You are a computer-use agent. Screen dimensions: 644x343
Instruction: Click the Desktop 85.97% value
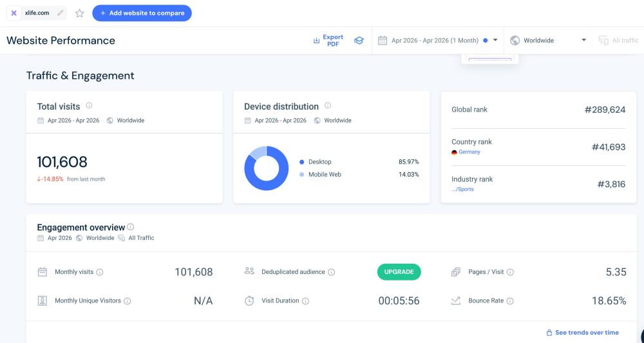[409, 162]
